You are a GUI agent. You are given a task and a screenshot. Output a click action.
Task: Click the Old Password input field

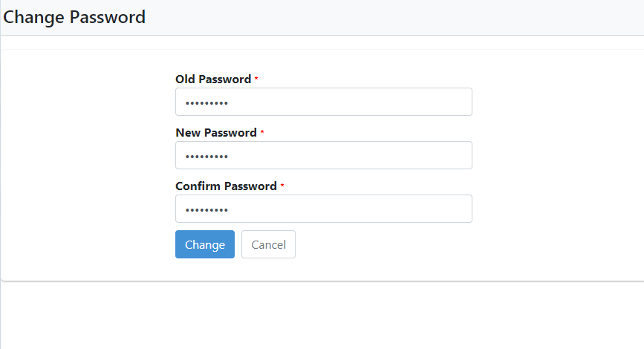(x=324, y=102)
